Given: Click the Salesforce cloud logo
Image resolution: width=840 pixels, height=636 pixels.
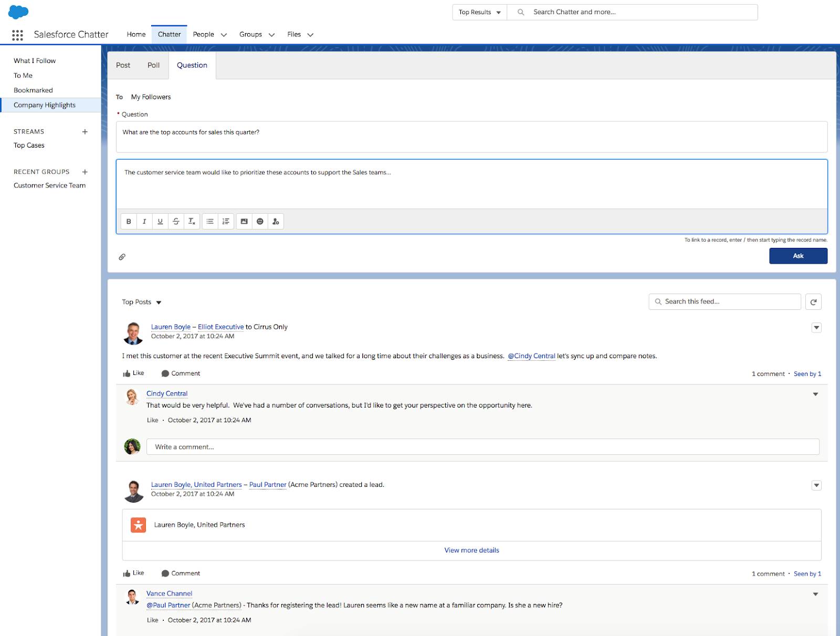Looking at the screenshot, I should tap(18, 12).
